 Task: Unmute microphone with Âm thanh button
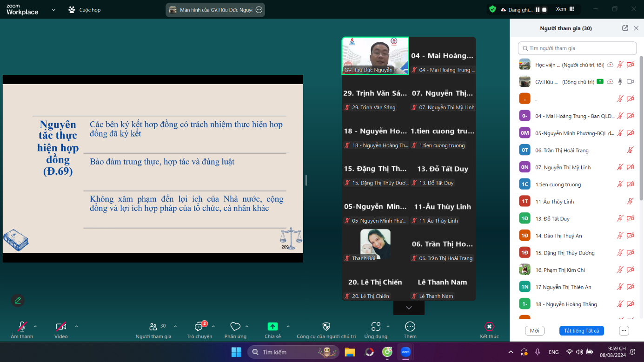pos(22,327)
